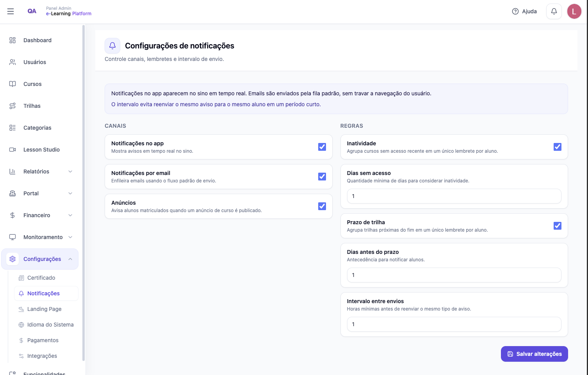Click the Notificações submenu bell icon
The width and height of the screenshot is (588, 375).
click(x=21, y=293)
